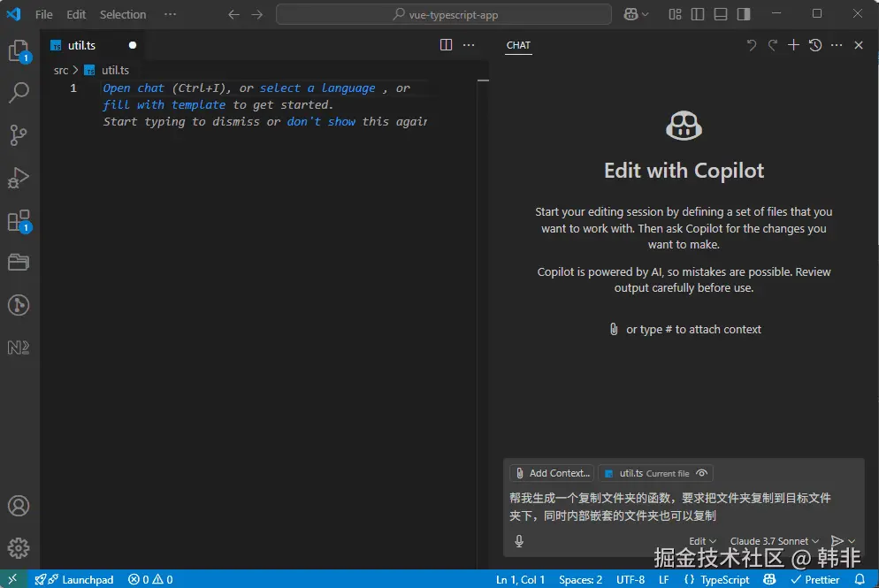879x588 pixels.
Task: Click select a language link
Action: 317,88
